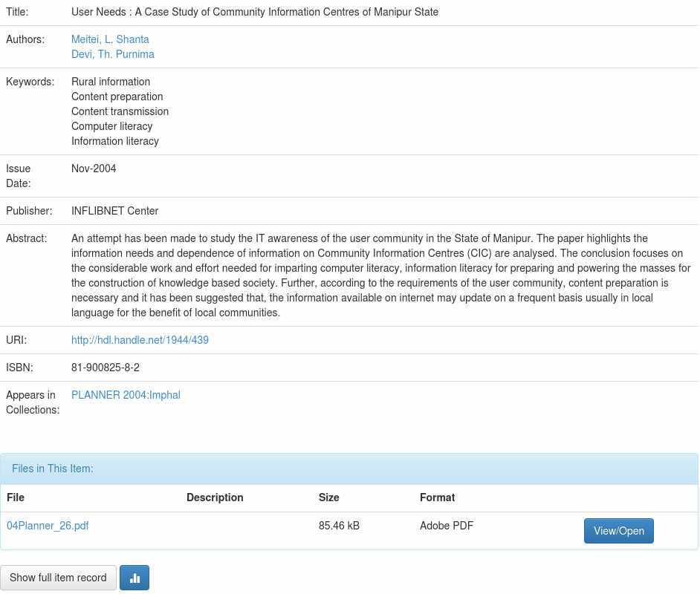Click the File column header
The height and width of the screenshot is (594, 700).
point(16,497)
